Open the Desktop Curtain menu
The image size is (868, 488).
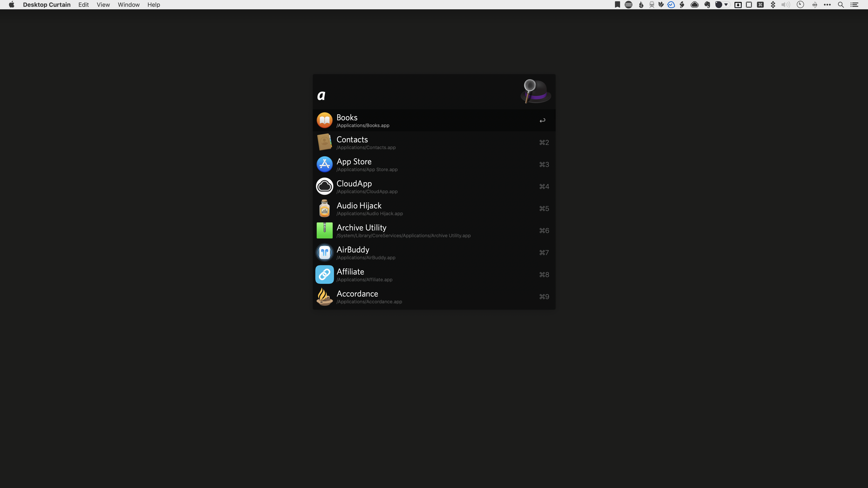(46, 5)
